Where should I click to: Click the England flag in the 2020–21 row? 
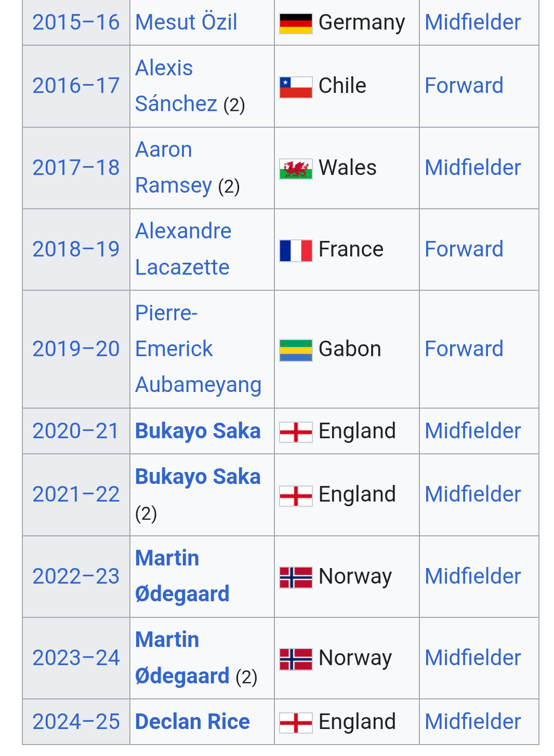pyautogui.click(x=296, y=432)
